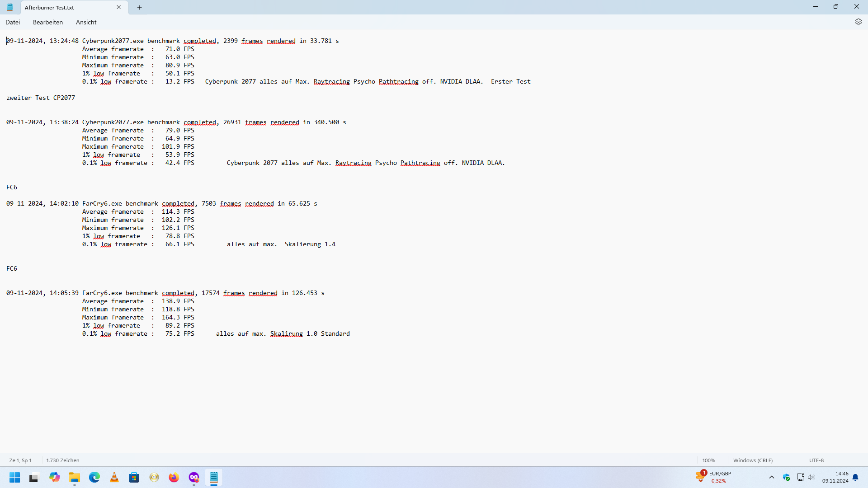
Task: Click the UTF-8 encoding indicator
Action: [816, 460]
